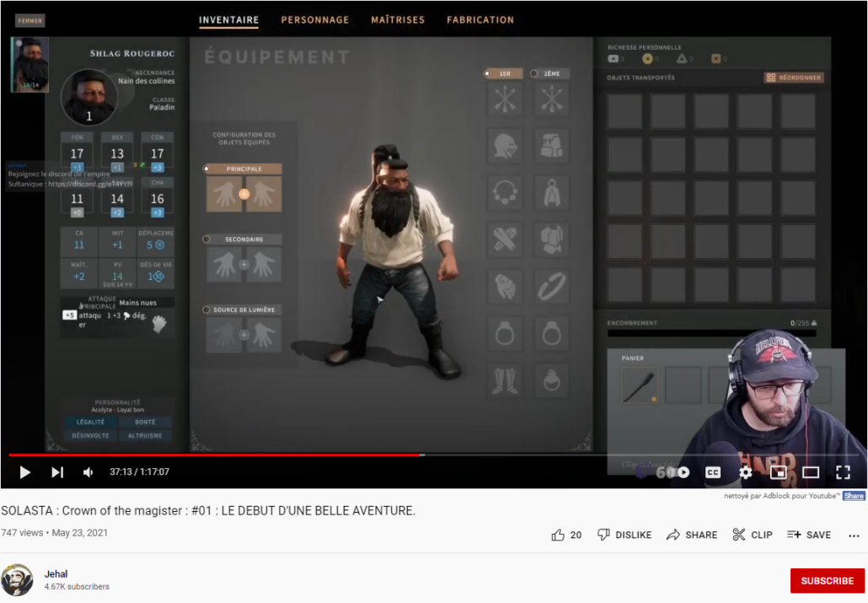Click the Adblock Share link
This screenshot has height=603, width=868.
[854, 496]
